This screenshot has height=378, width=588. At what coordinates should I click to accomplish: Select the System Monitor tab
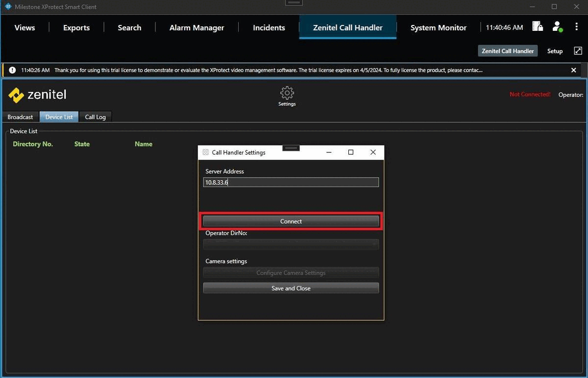pos(438,28)
